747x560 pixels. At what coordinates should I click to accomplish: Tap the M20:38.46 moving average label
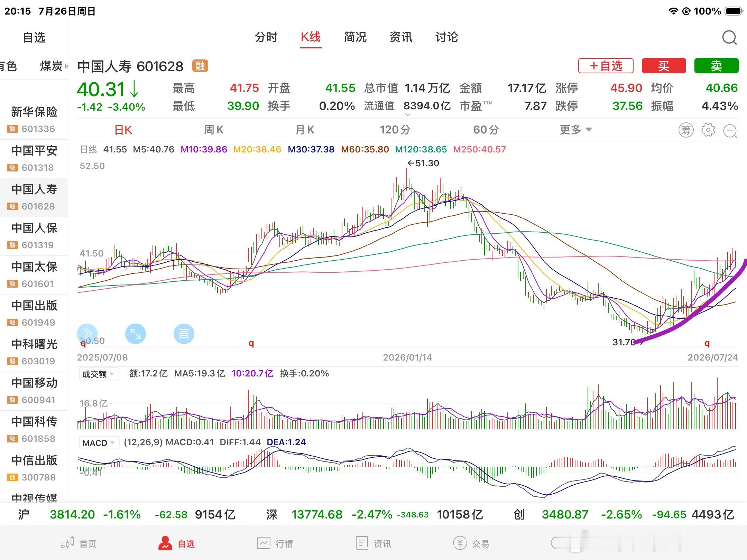pos(257,149)
